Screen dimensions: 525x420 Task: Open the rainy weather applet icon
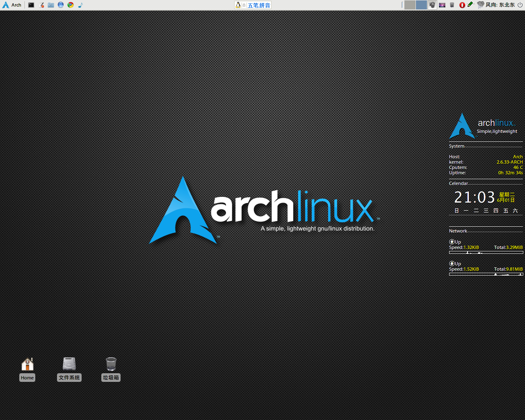[480, 5]
